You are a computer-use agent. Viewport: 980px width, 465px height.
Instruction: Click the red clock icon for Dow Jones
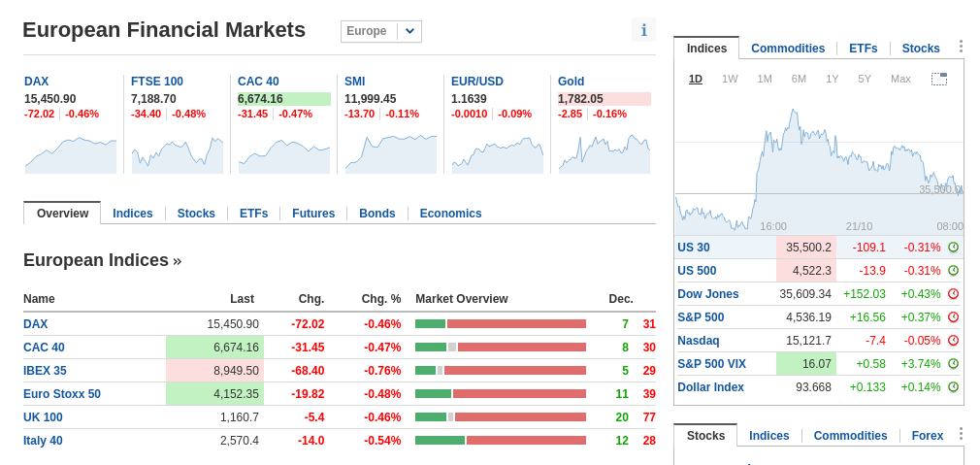coord(953,294)
